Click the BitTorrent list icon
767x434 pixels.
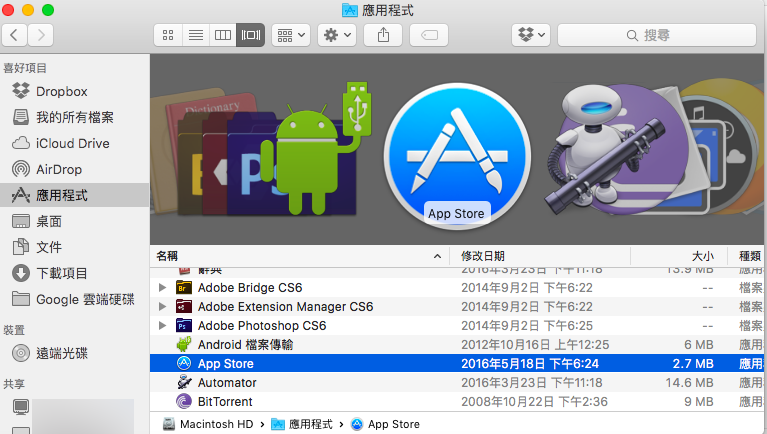(184, 402)
